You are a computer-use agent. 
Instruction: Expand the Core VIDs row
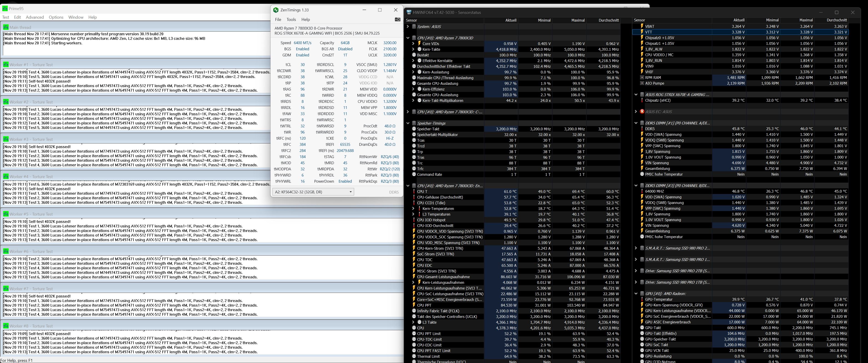pyautogui.click(x=414, y=44)
